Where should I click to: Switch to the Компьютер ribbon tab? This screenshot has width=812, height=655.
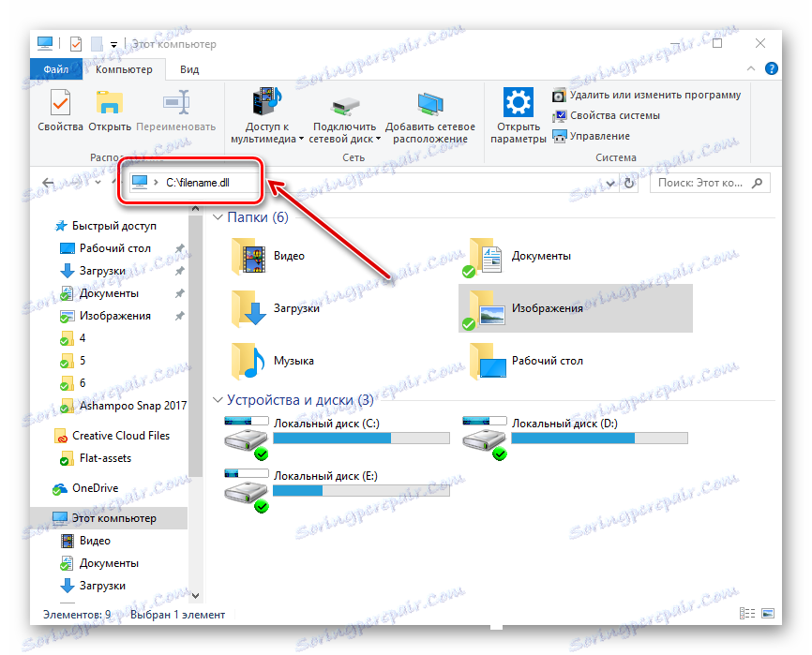[125, 69]
